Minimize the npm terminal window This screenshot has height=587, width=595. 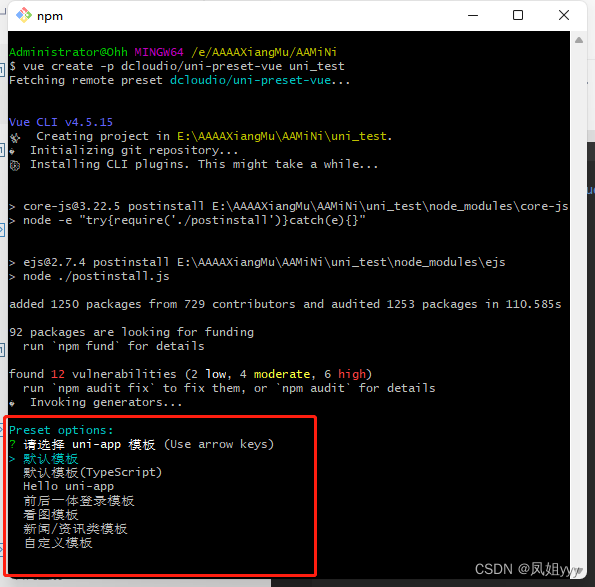point(473,16)
